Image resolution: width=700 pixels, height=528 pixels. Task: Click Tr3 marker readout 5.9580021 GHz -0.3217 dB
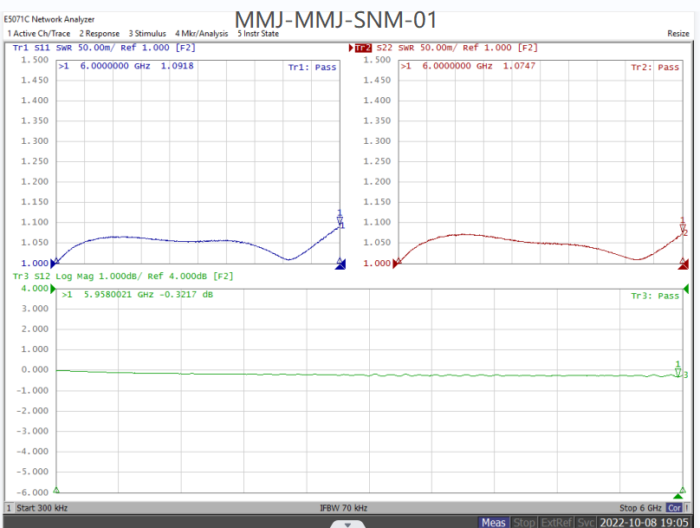pyautogui.click(x=138, y=295)
